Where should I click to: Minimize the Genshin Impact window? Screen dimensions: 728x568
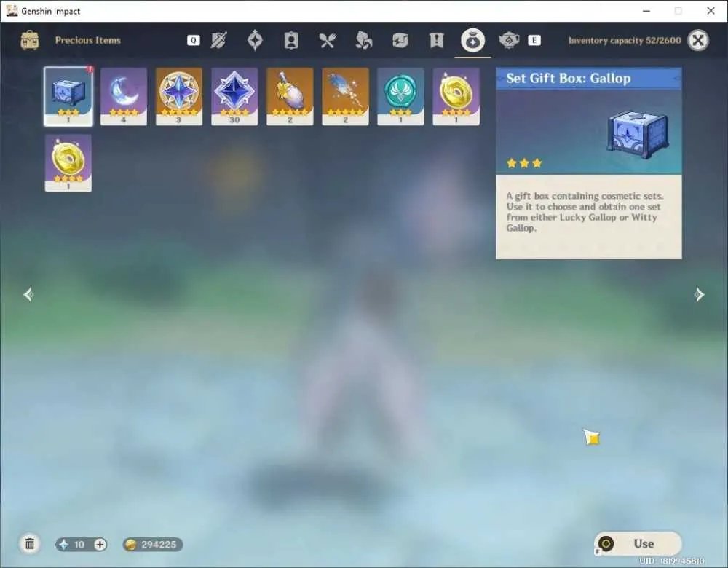(x=646, y=11)
